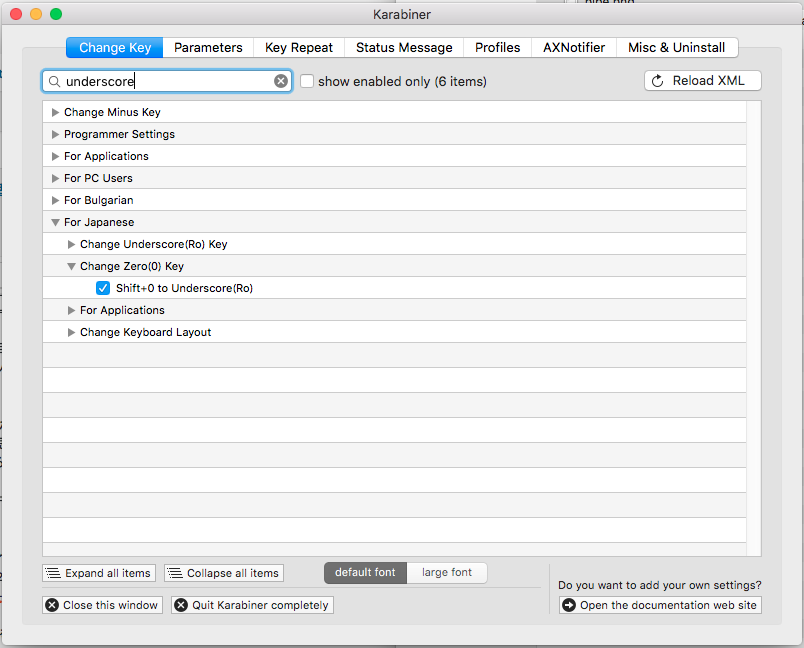Click Quit Karabiner completely button
The image size is (804, 648).
[x=252, y=605]
